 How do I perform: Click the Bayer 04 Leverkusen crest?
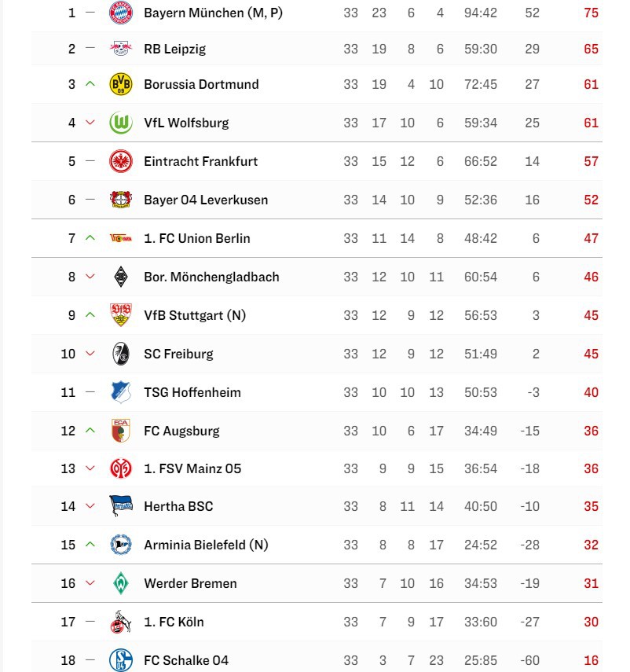click(121, 200)
